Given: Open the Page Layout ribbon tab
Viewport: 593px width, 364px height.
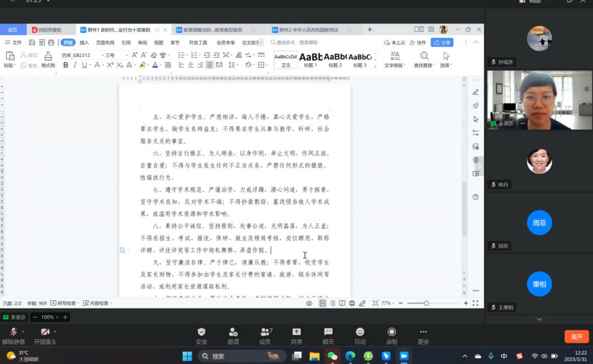Looking at the screenshot, I should tap(105, 42).
